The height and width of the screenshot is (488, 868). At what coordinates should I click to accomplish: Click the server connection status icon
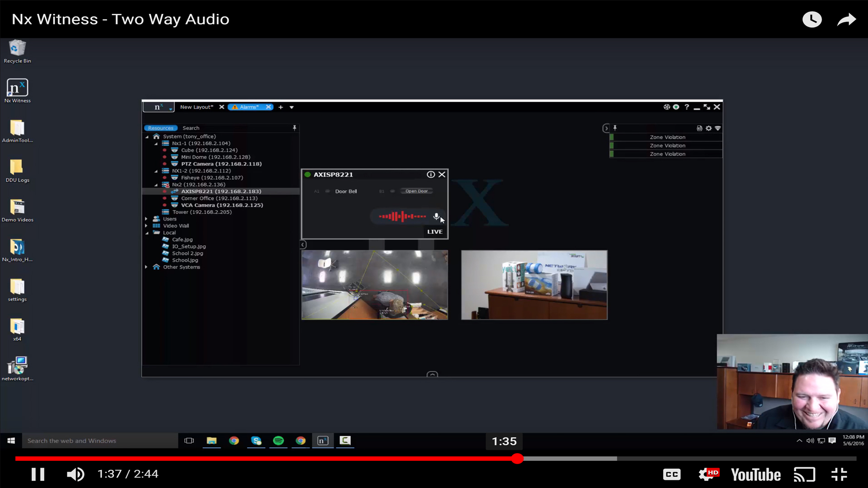point(676,107)
